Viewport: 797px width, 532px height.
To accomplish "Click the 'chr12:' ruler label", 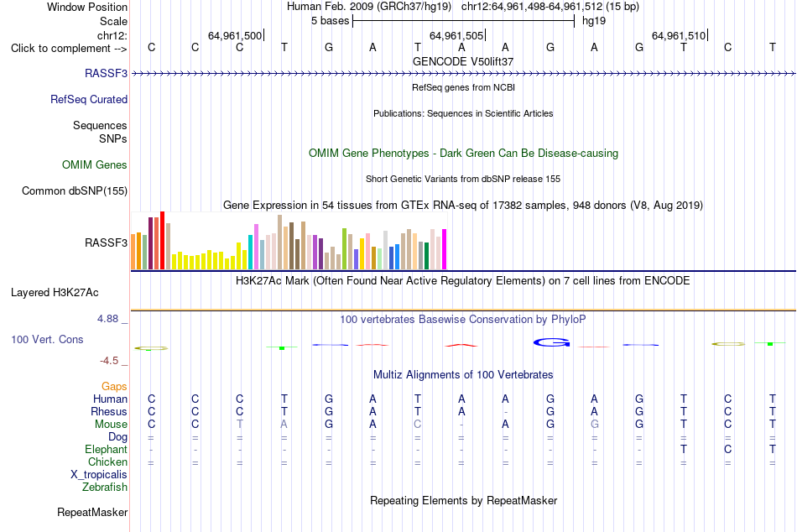I will (x=112, y=35).
